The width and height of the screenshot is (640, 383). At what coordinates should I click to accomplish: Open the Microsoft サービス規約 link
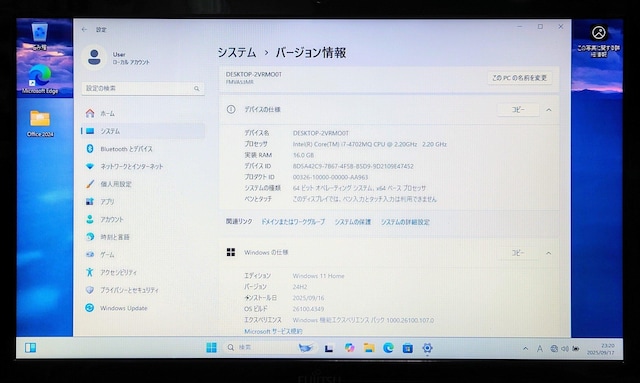point(273,331)
